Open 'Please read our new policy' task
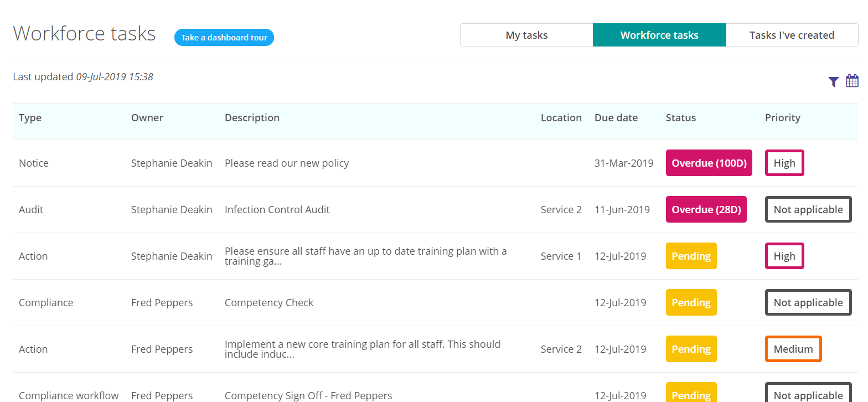868x402 pixels. (287, 163)
